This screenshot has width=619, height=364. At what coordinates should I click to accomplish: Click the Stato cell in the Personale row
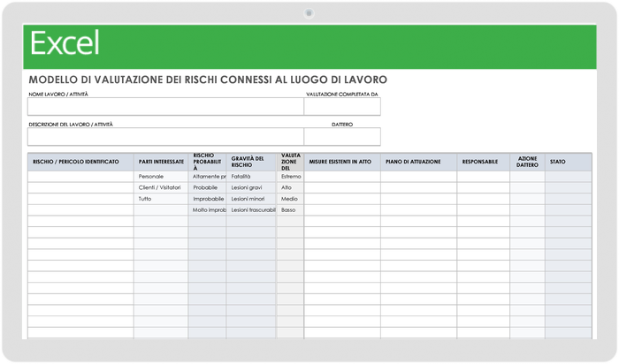click(x=569, y=177)
